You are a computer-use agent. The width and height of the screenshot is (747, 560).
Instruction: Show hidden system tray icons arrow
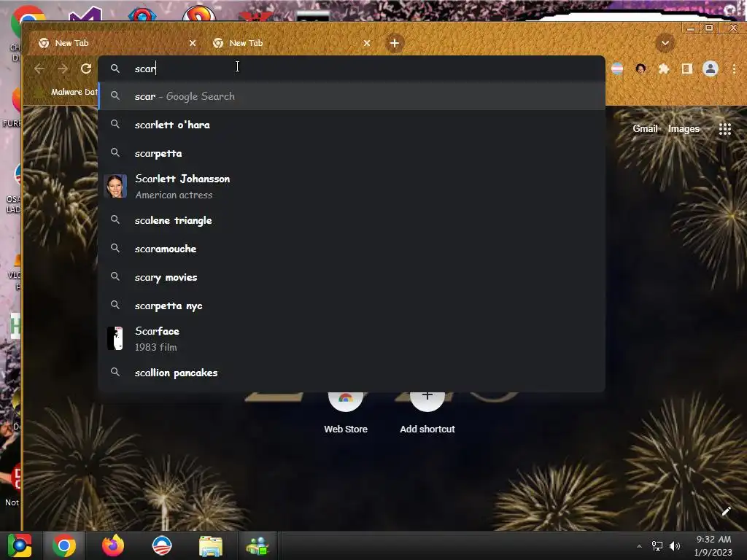pyautogui.click(x=639, y=546)
